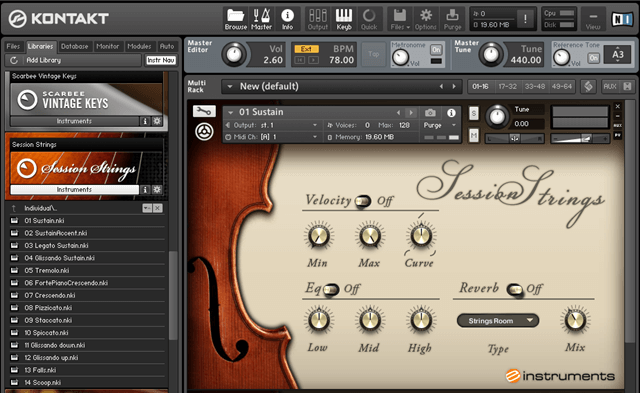This screenshot has height=393, width=640.
Task: Open Scarbee Vintage Keys info icon
Action: [144, 121]
